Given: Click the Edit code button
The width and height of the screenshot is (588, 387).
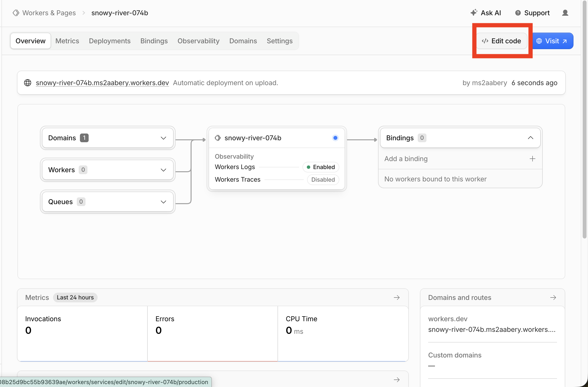Looking at the screenshot, I should coord(502,41).
